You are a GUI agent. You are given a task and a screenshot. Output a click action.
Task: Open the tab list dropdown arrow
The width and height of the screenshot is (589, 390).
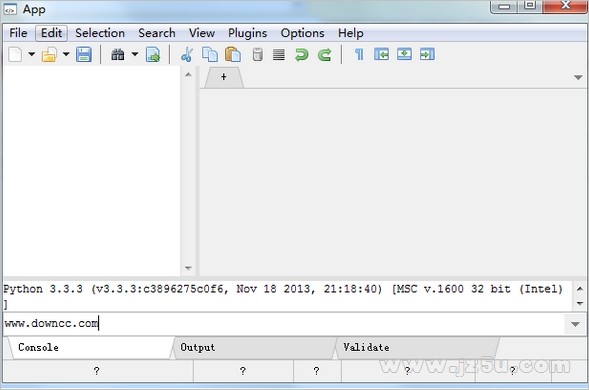click(x=578, y=77)
